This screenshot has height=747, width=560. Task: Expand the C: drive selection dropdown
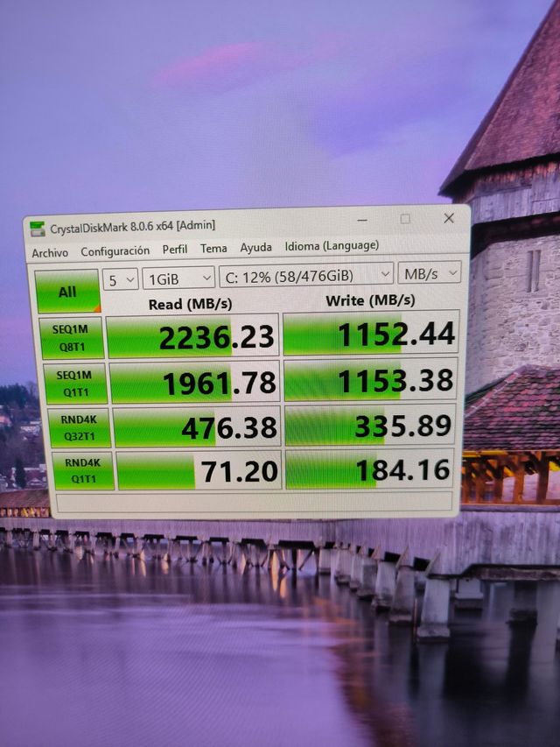pyautogui.click(x=306, y=275)
